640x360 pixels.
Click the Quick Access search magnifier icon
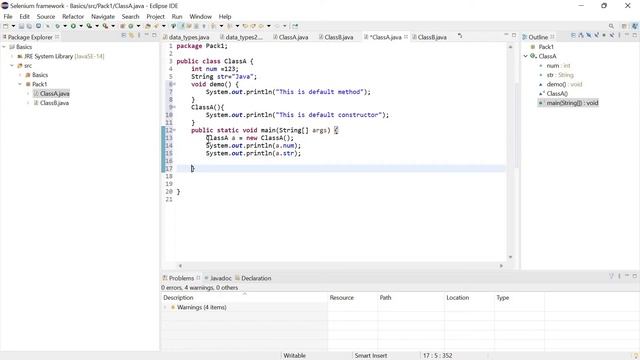pos(611,26)
